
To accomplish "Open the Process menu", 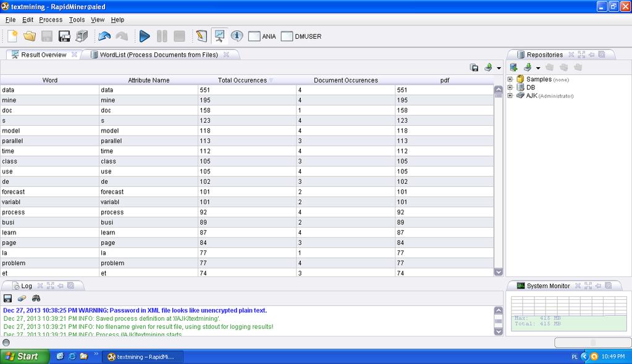I will [x=51, y=20].
